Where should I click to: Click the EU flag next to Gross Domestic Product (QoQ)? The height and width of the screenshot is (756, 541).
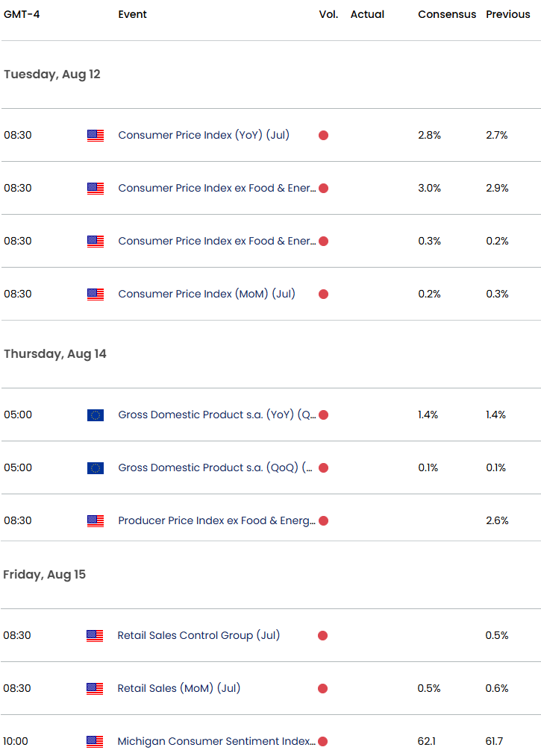coord(96,468)
